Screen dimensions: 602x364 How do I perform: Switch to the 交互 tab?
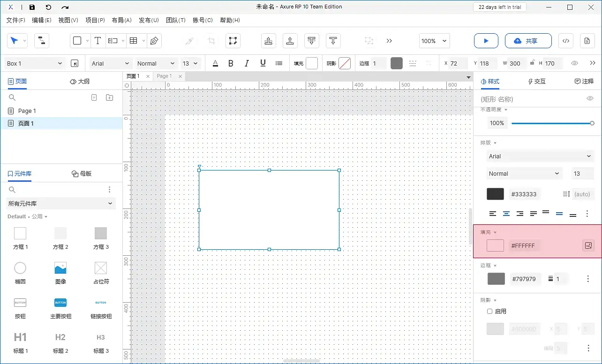[537, 82]
